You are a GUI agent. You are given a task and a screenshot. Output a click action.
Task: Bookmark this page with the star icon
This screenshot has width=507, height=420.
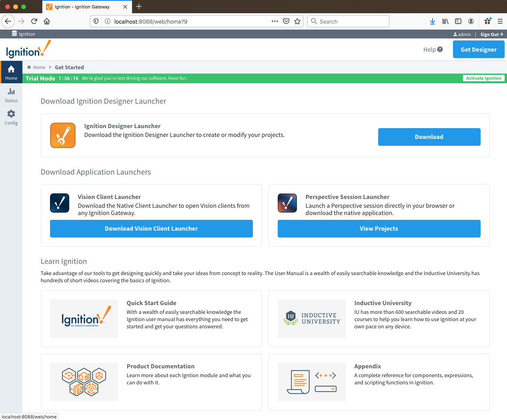(297, 21)
